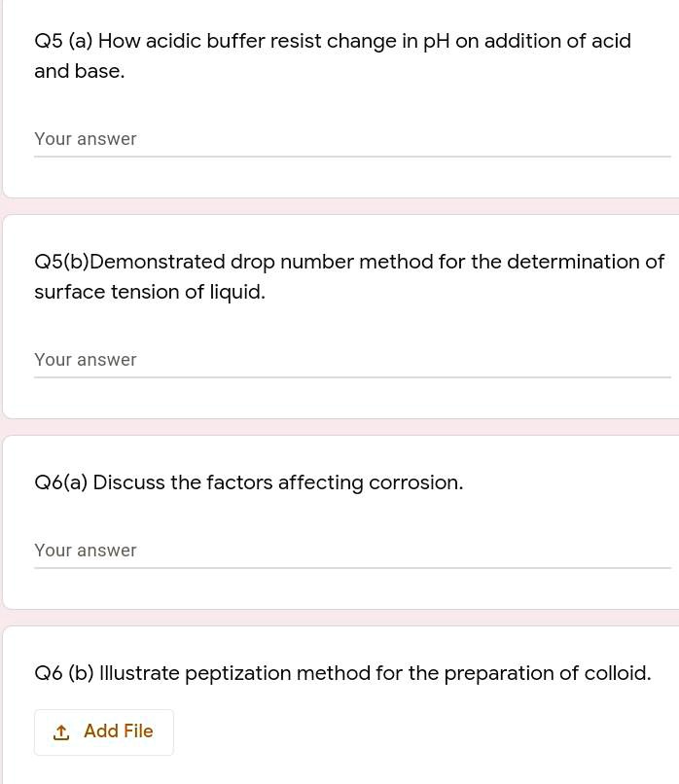
Task: Click the Q6(a) question title text
Action: click(248, 482)
